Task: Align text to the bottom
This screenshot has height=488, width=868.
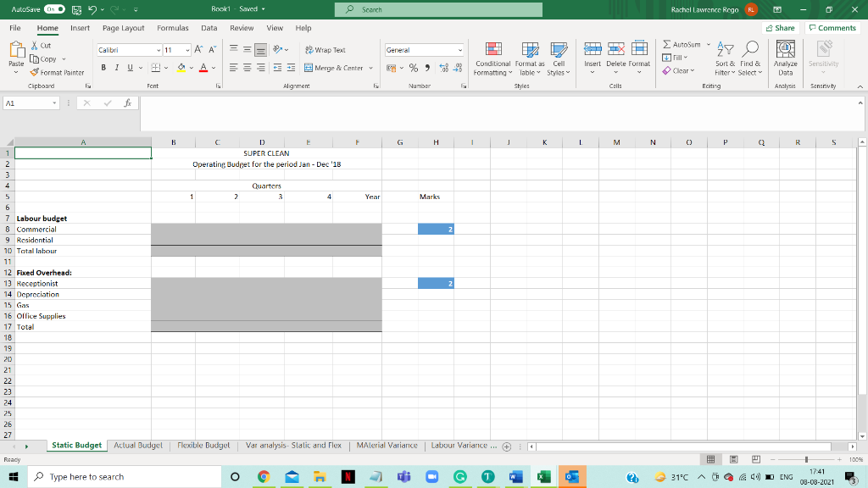Action: (261, 49)
